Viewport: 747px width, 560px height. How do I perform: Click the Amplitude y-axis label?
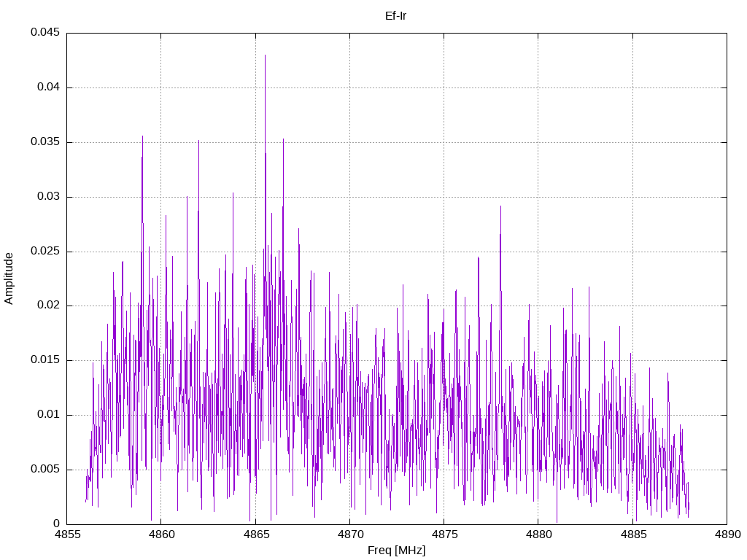point(9,279)
